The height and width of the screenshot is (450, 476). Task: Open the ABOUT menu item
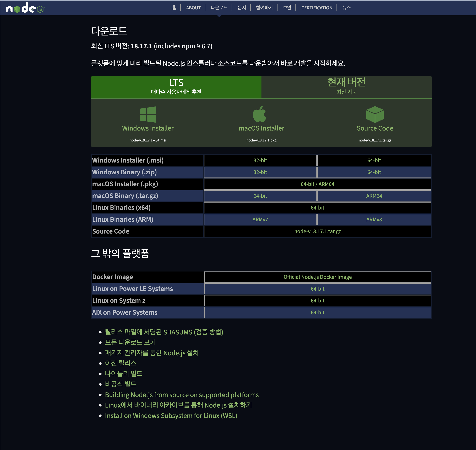(193, 8)
